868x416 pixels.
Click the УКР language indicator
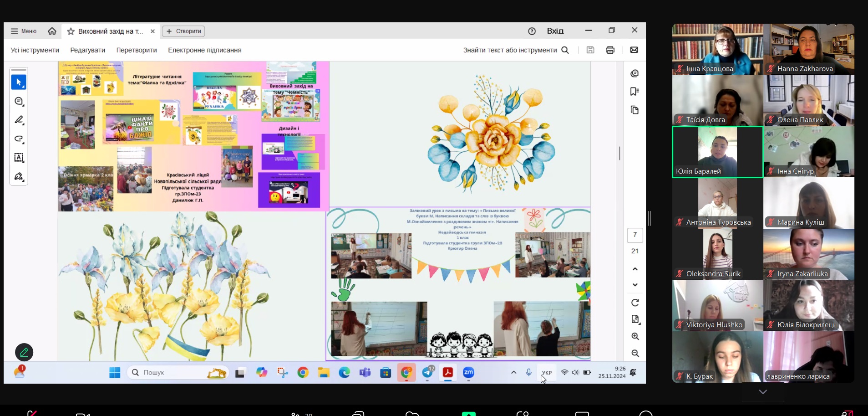point(547,373)
